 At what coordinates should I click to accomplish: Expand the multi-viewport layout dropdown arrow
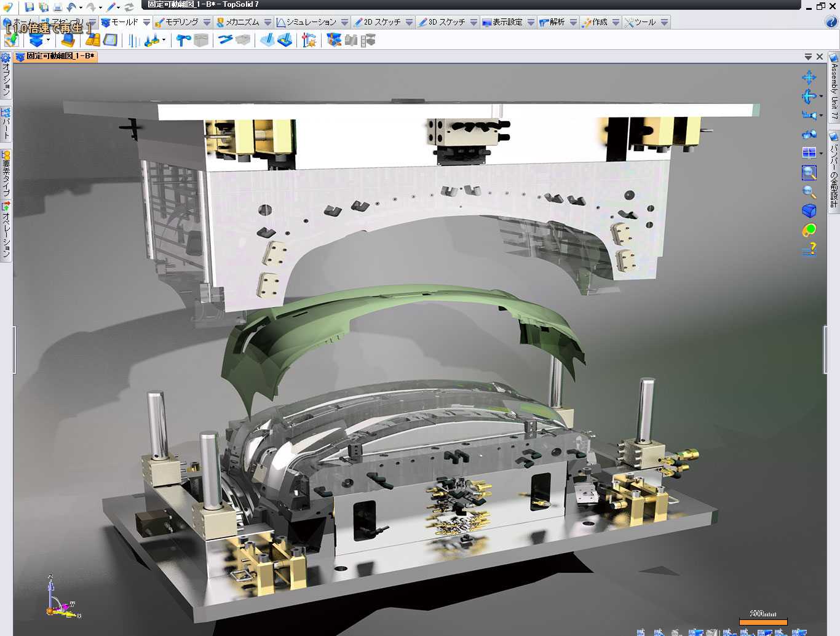click(x=821, y=153)
